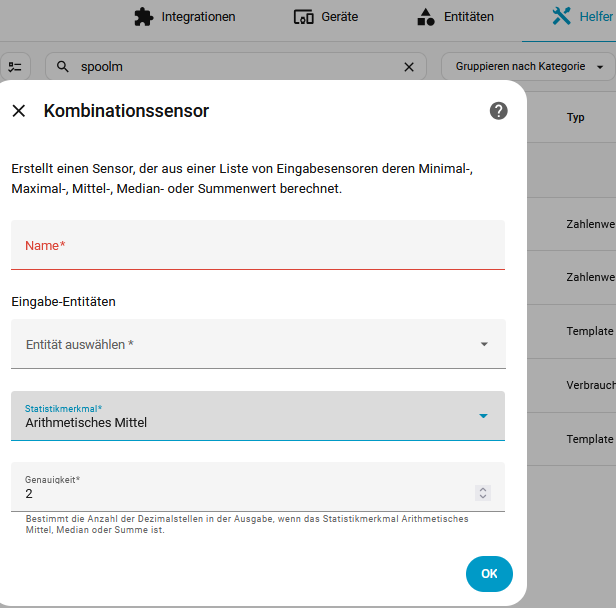This screenshot has width=616, height=608.
Task: Open help for Kombinationssensor
Action: coord(498,111)
